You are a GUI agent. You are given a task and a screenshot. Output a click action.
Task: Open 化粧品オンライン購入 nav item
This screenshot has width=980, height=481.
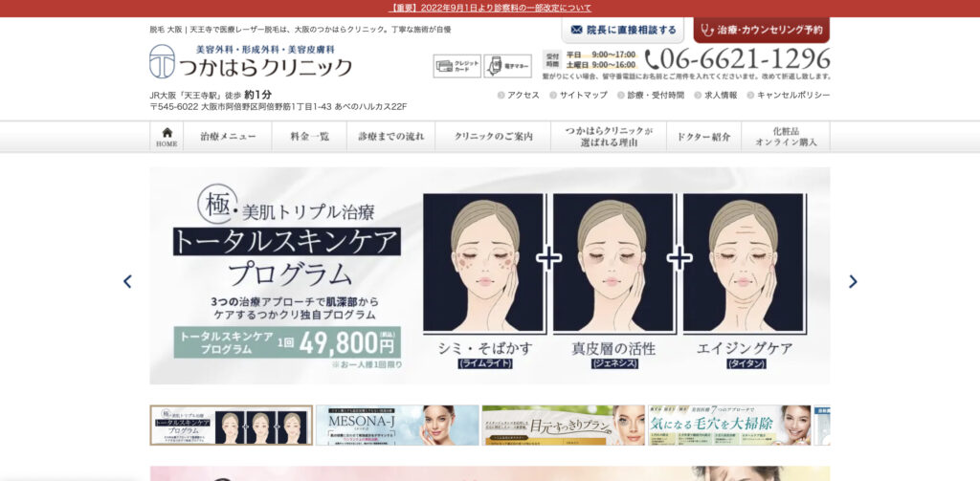click(786, 137)
